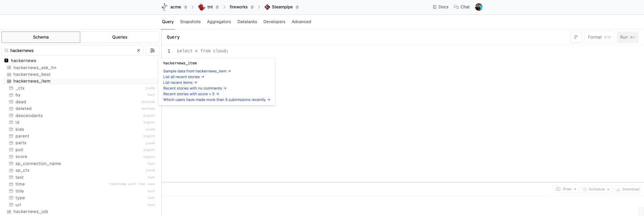Click into the schema search field
The image size is (644, 216).
(x=71, y=50)
